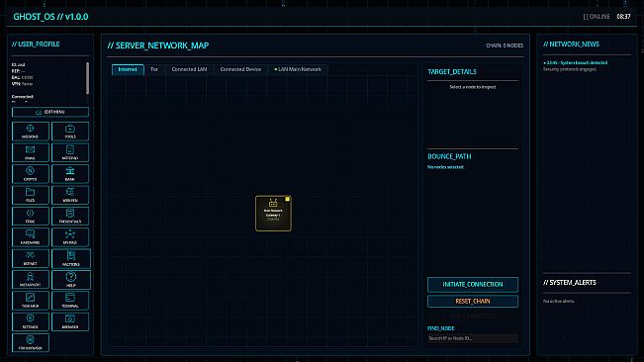Viewport: 644px width, 362px height.
Task: Select the gateway router node on the map
Action: 273,214
